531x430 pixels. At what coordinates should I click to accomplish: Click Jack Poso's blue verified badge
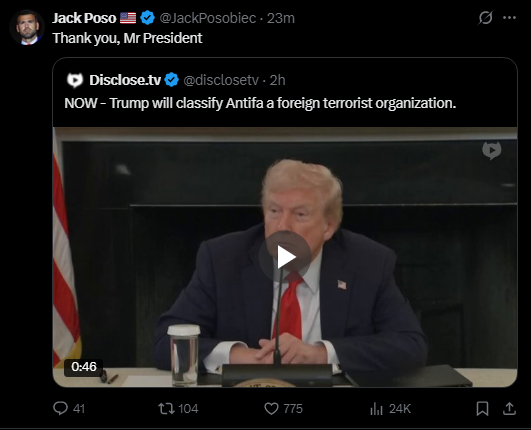point(147,18)
